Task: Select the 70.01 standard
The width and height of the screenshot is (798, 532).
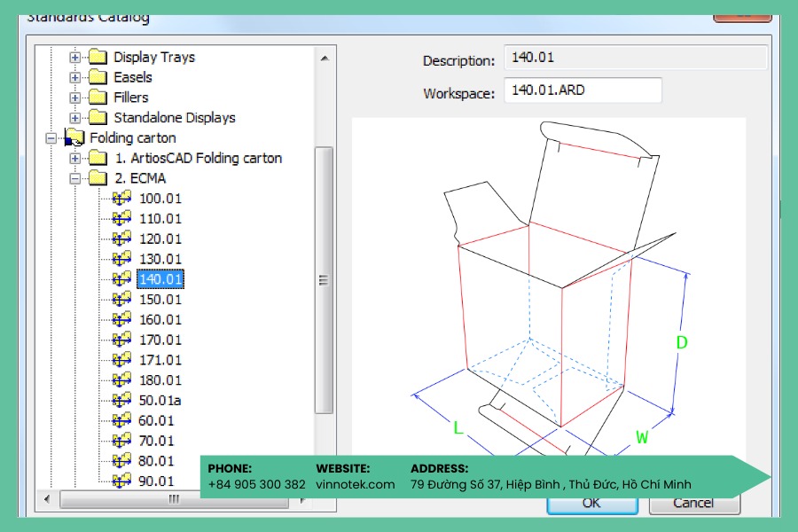Action: tap(156, 441)
